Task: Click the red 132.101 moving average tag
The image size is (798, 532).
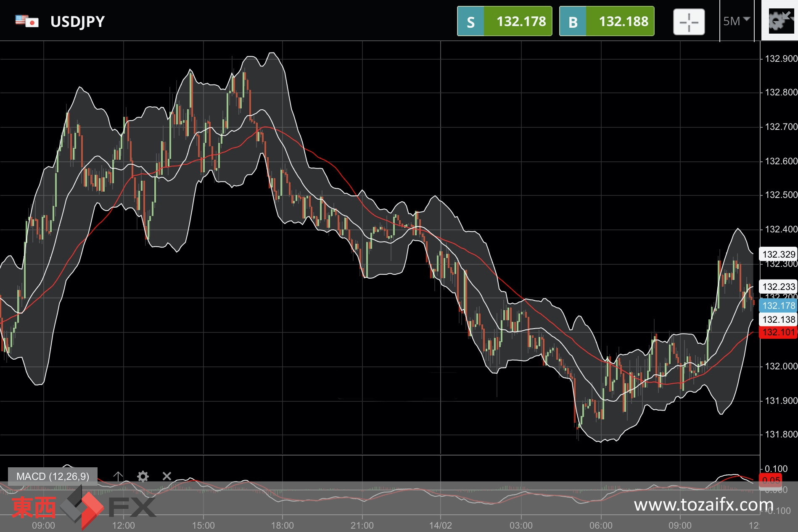Action: click(x=778, y=332)
